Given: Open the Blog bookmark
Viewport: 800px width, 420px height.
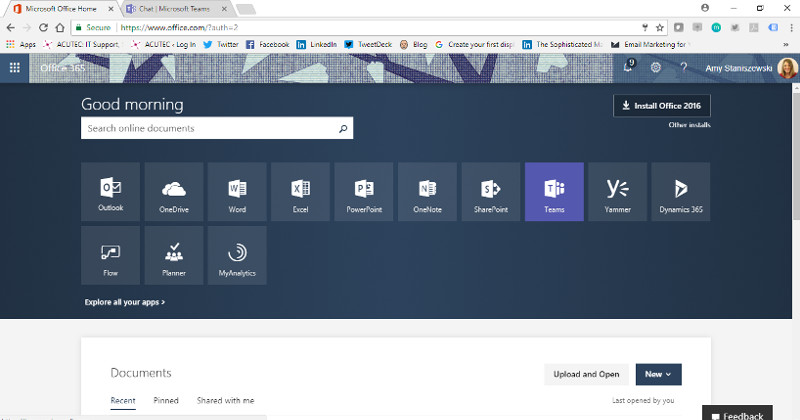Looking at the screenshot, I should tap(414, 44).
